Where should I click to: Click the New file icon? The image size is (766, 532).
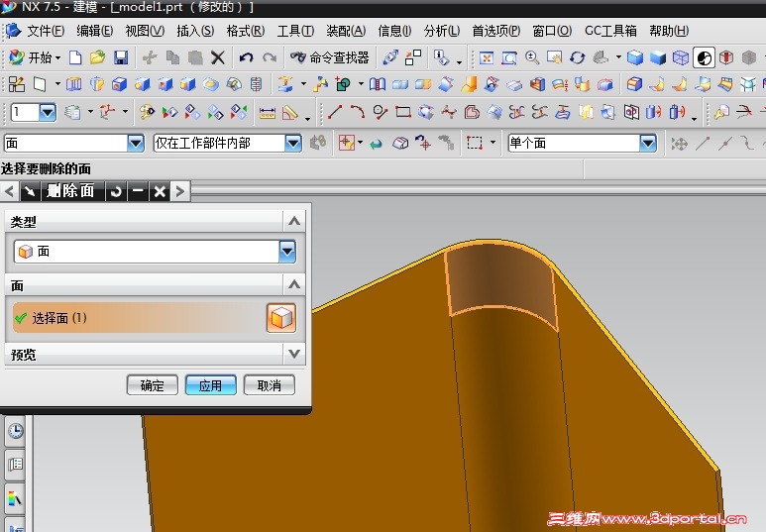click(75, 57)
